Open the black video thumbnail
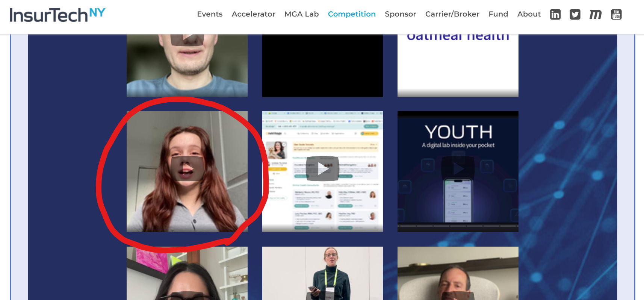 tap(322, 65)
